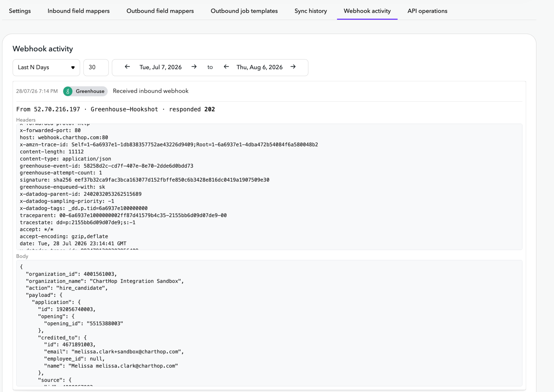Click the date: Tue, 28 Jul 2026 line

coord(73,243)
